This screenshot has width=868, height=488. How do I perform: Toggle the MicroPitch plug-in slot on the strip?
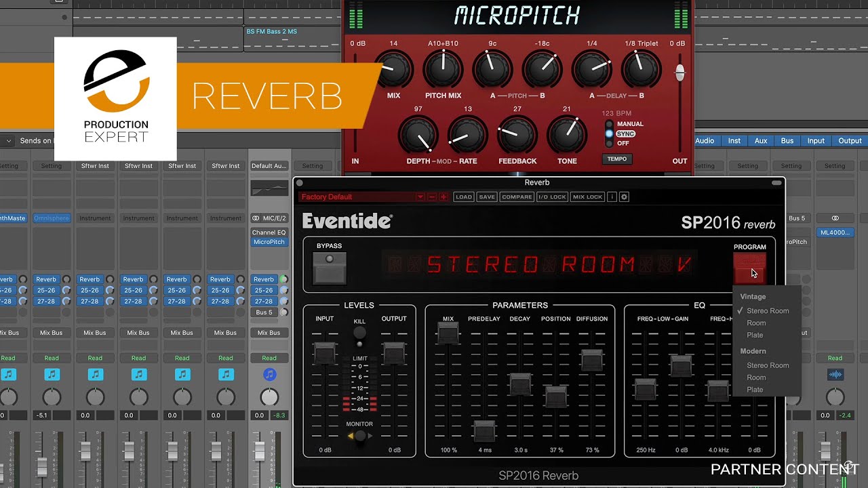coord(269,242)
